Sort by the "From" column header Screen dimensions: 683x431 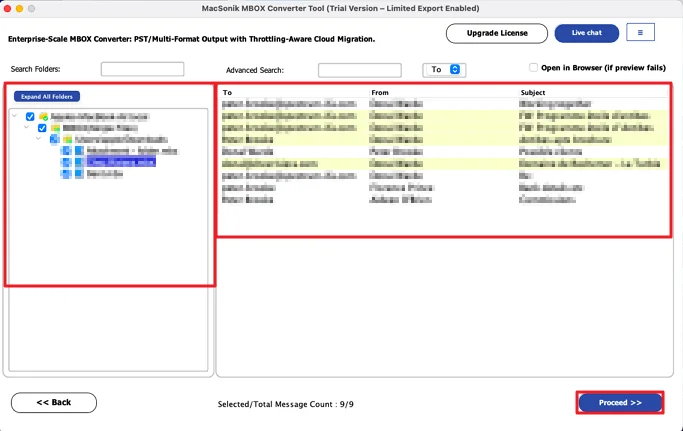(380, 92)
